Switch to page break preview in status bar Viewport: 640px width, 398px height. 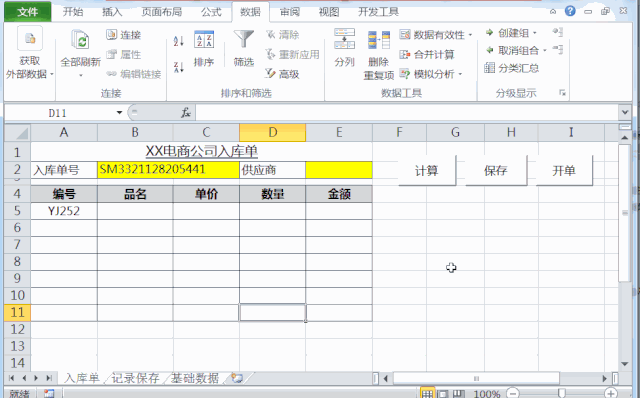[458, 394]
